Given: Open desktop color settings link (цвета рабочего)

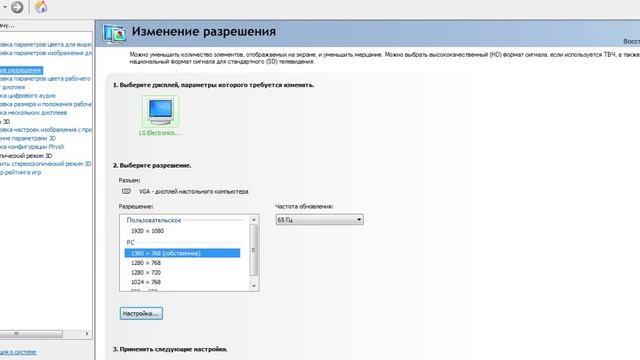Looking at the screenshot, I should click(45, 78).
